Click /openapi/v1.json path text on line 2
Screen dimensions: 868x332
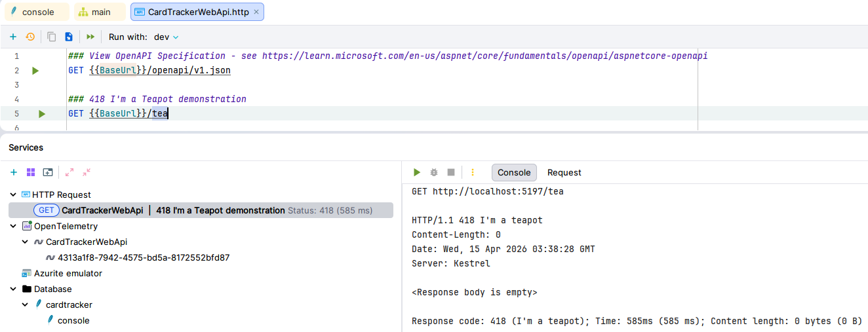point(189,70)
